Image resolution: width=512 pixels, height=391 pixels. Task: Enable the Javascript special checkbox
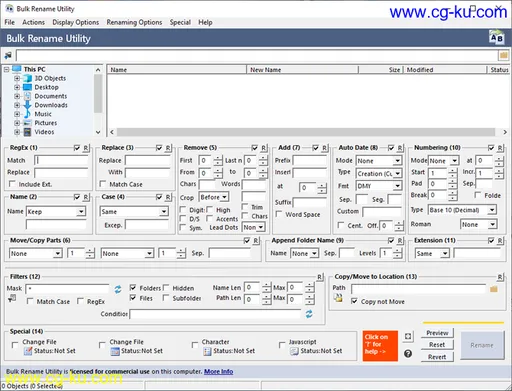pyautogui.click(x=282, y=345)
